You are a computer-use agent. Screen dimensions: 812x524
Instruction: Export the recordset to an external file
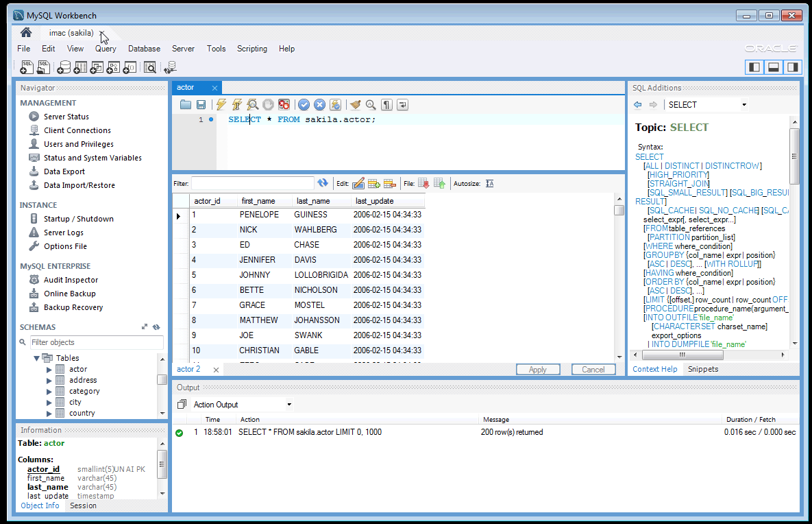pos(423,184)
